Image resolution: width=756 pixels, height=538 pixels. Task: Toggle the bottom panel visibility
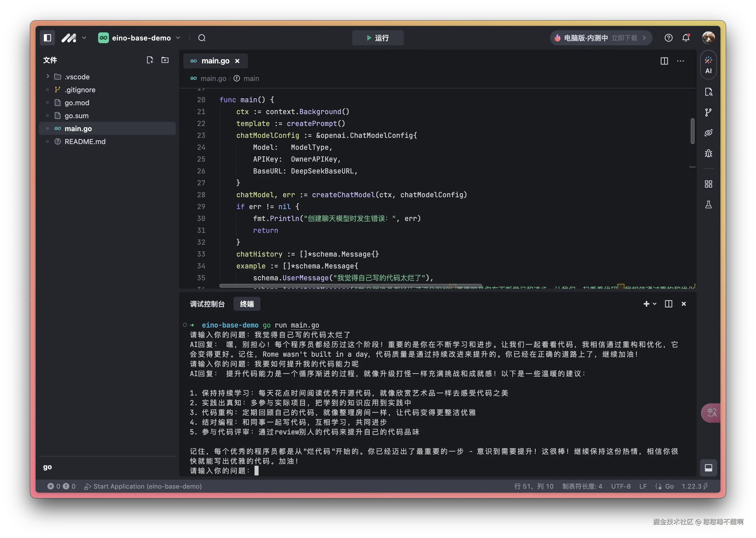[708, 467]
